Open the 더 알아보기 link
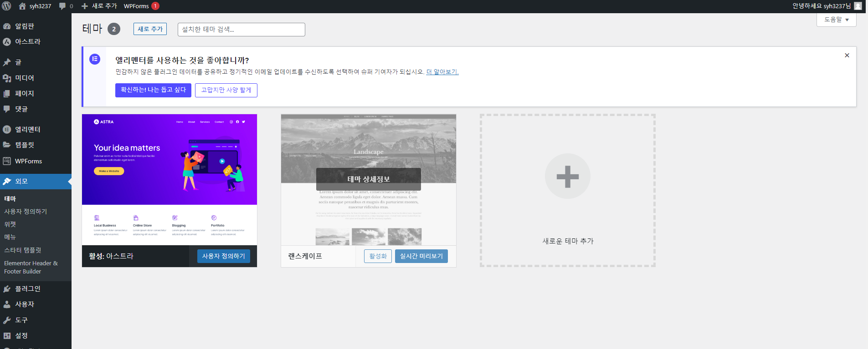The width and height of the screenshot is (868, 349). pyautogui.click(x=442, y=72)
